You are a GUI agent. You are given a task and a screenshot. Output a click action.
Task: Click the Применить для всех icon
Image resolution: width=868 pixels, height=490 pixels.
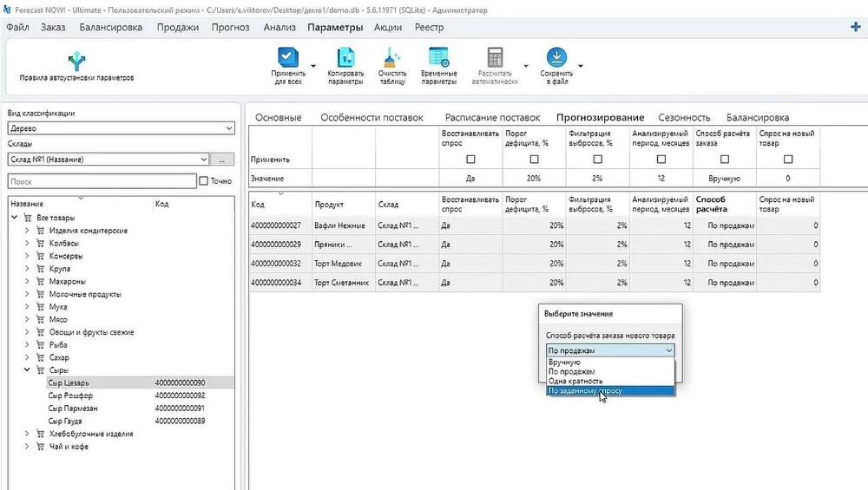[x=288, y=57]
